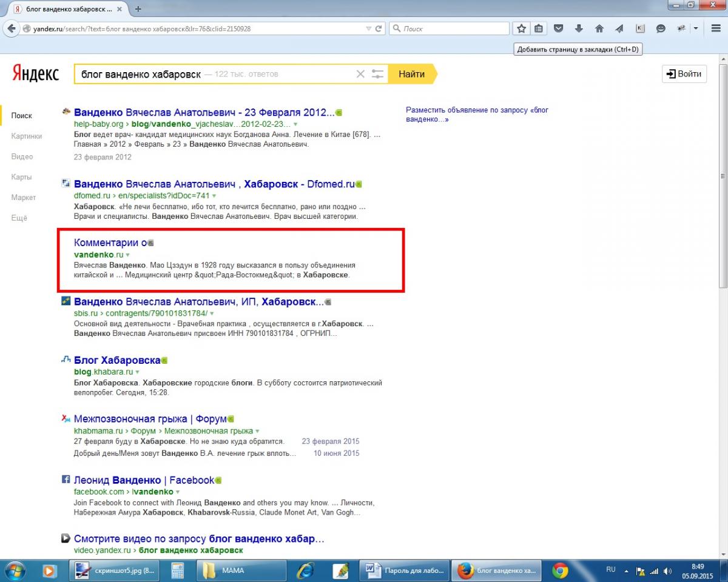Switch to Маркет search

coord(24,198)
